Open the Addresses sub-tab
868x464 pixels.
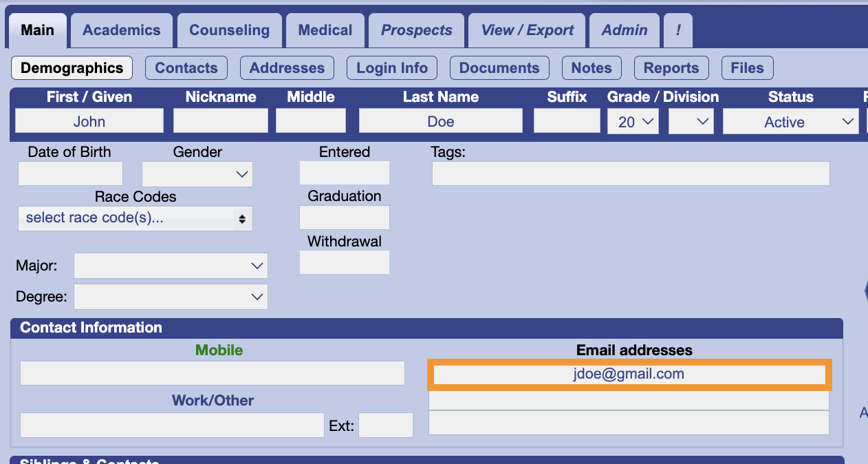pyautogui.click(x=287, y=68)
